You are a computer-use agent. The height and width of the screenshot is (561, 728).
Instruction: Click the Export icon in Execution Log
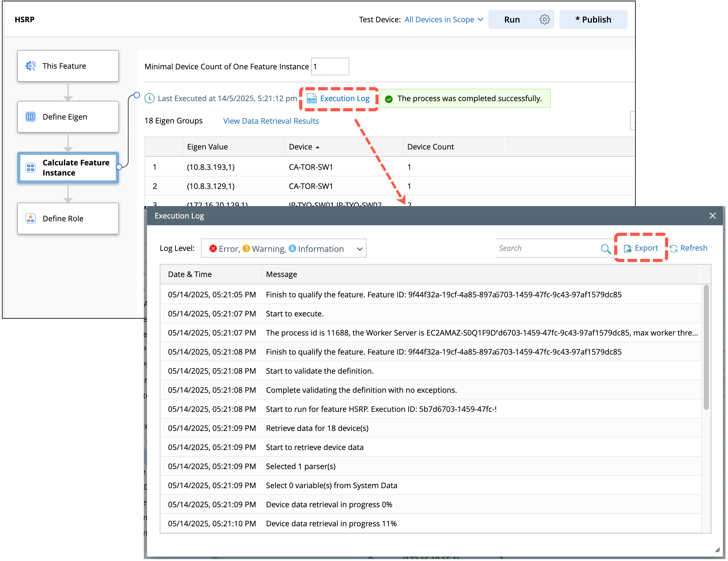pos(627,248)
